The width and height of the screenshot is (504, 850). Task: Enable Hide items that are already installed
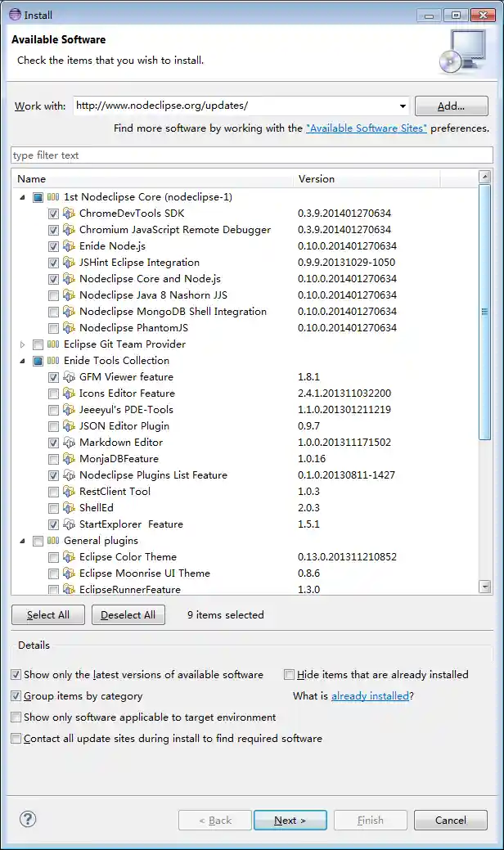289,675
